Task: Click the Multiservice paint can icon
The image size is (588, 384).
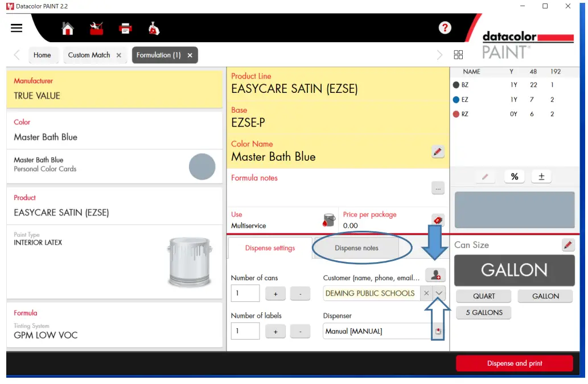Action: 328,220
